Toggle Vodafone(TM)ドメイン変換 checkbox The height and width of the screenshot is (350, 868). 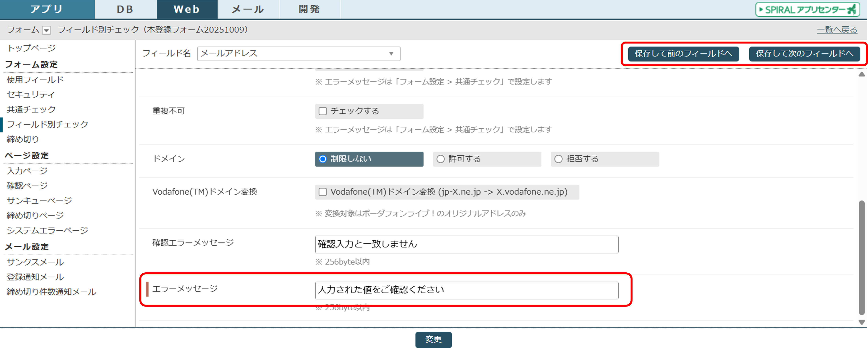(x=323, y=192)
